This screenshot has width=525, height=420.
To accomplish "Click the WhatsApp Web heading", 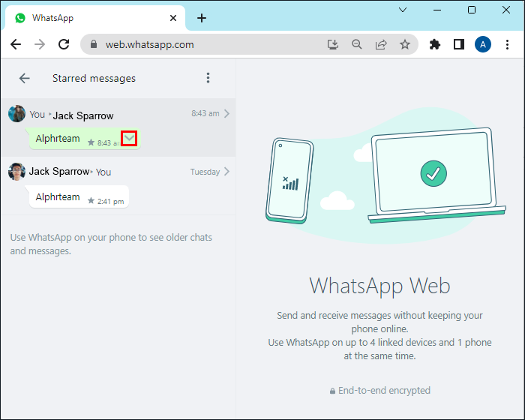I will point(379,286).
